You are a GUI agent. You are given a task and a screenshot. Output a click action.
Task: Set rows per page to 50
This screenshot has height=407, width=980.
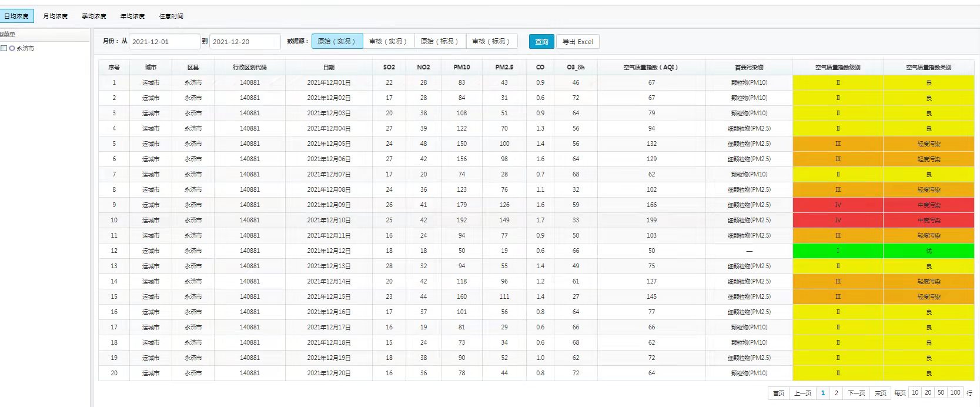coord(941,392)
